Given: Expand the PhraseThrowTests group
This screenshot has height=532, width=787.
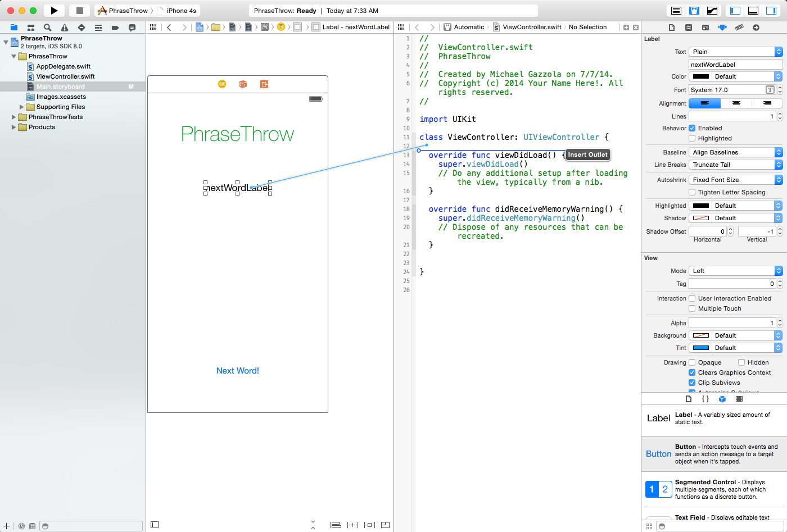Looking at the screenshot, I should pyautogui.click(x=14, y=117).
